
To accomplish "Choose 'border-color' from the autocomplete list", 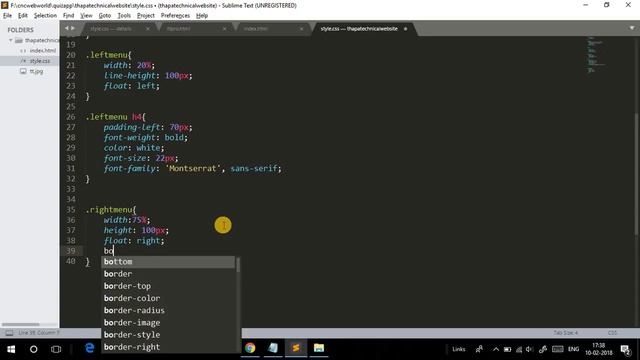I will click(x=168, y=298).
